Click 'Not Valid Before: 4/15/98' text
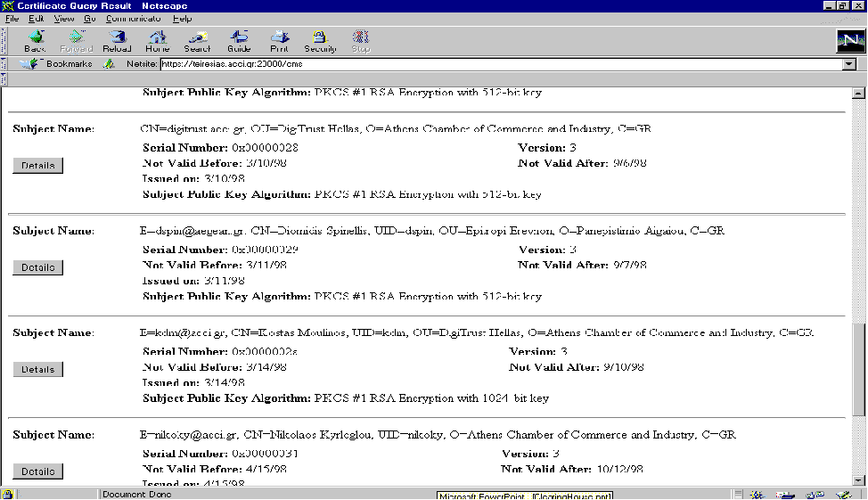868x500 pixels. (214, 469)
